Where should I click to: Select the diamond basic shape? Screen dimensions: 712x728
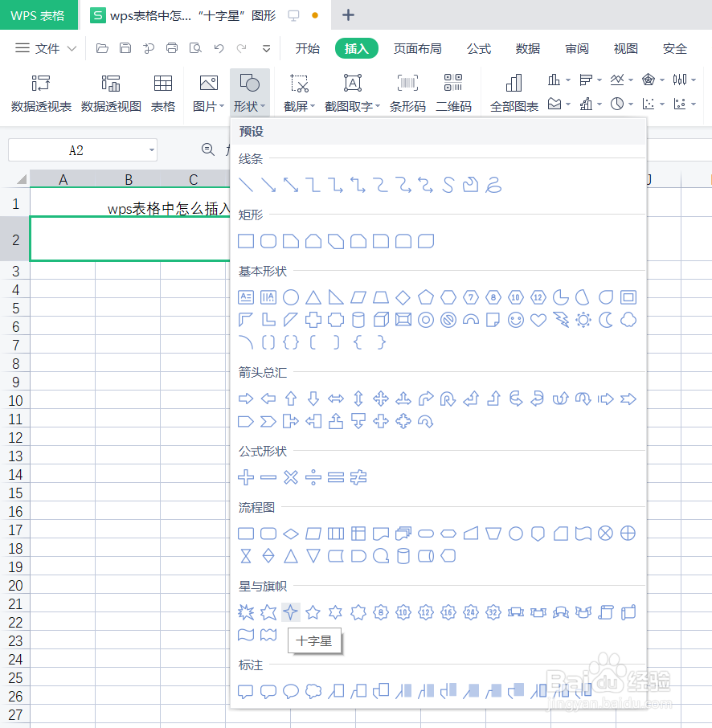click(403, 297)
